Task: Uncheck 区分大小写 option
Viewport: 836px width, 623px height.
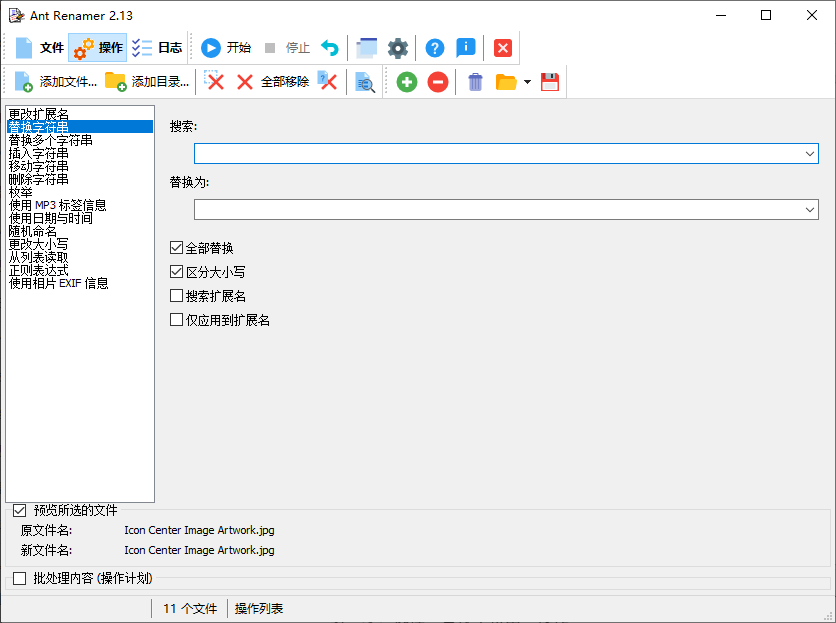Action: (x=176, y=271)
